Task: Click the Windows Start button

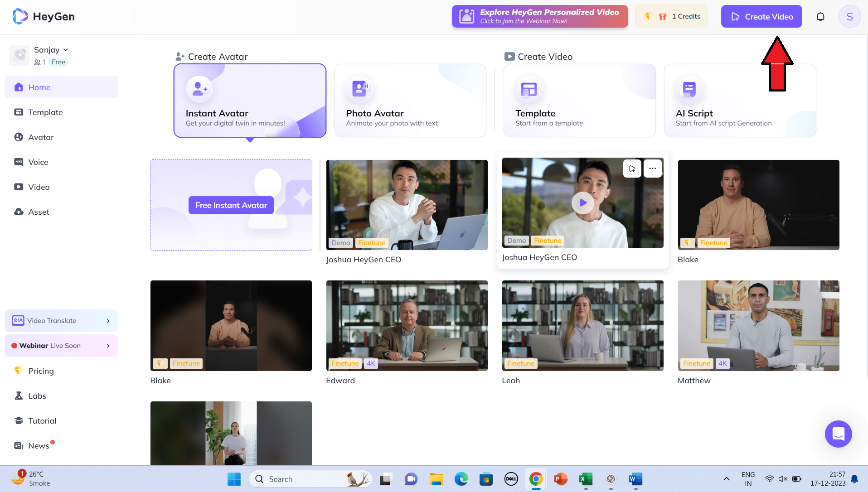Action: coord(234,479)
